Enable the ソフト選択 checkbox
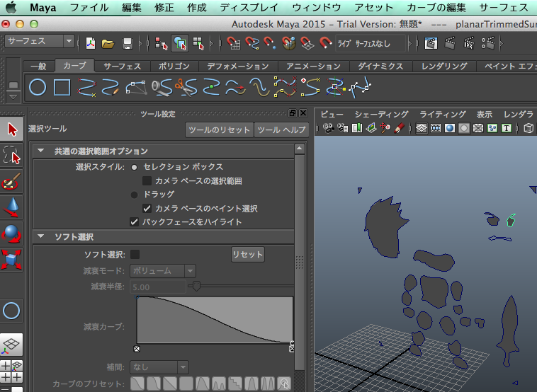The height and width of the screenshot is (392, 537). coord(135,254)
